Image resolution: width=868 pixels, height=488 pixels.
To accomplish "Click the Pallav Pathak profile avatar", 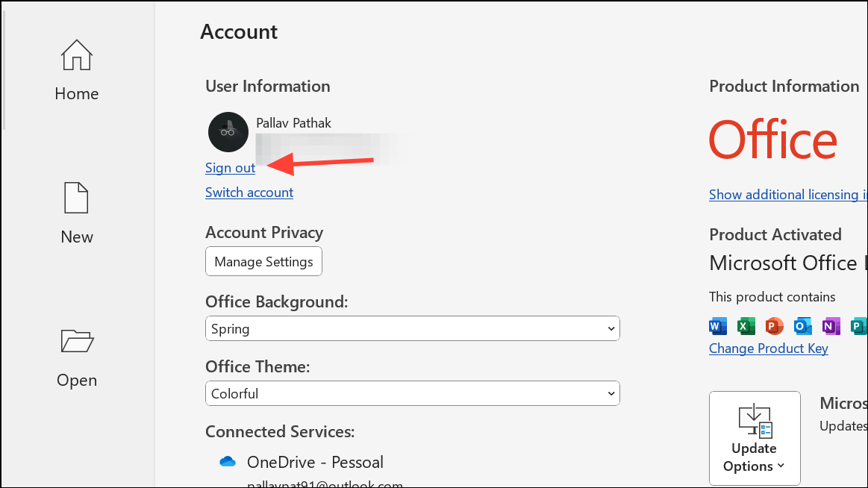I will pyautogui.click(x=228, y=132).
